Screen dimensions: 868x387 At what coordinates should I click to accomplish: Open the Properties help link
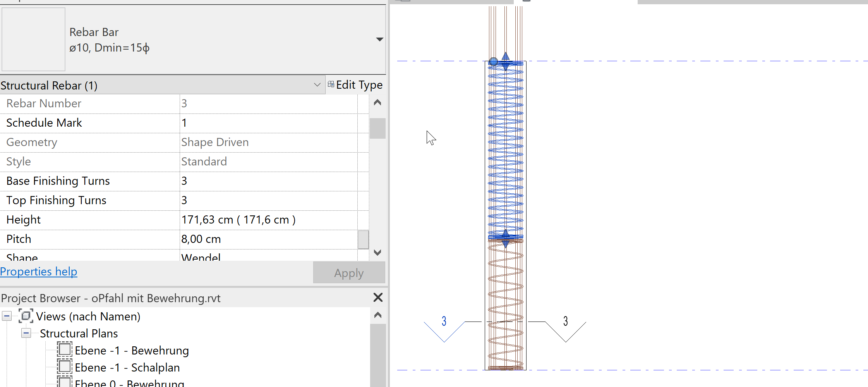tap(38, 272)
